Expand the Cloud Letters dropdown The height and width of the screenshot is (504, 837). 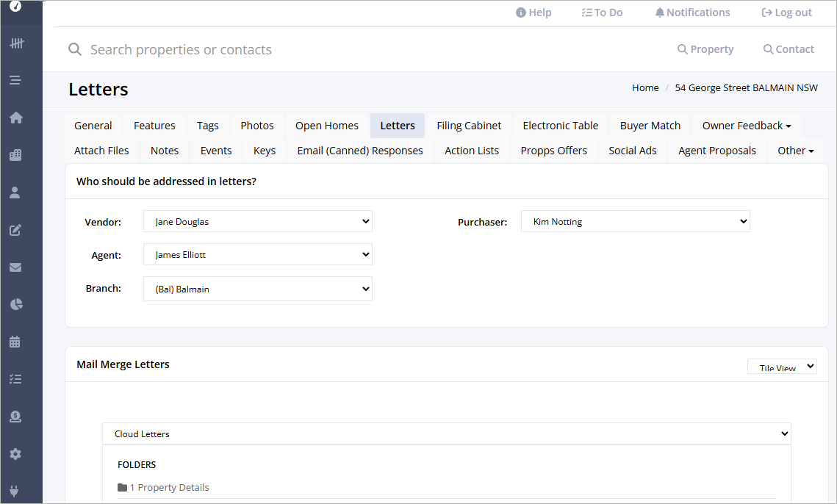point(446,433)
